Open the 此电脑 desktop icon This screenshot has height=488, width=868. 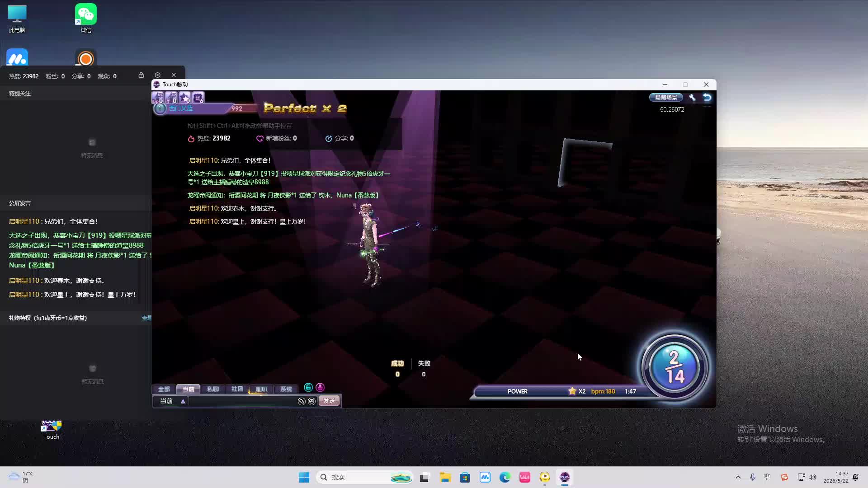(17, 19)
